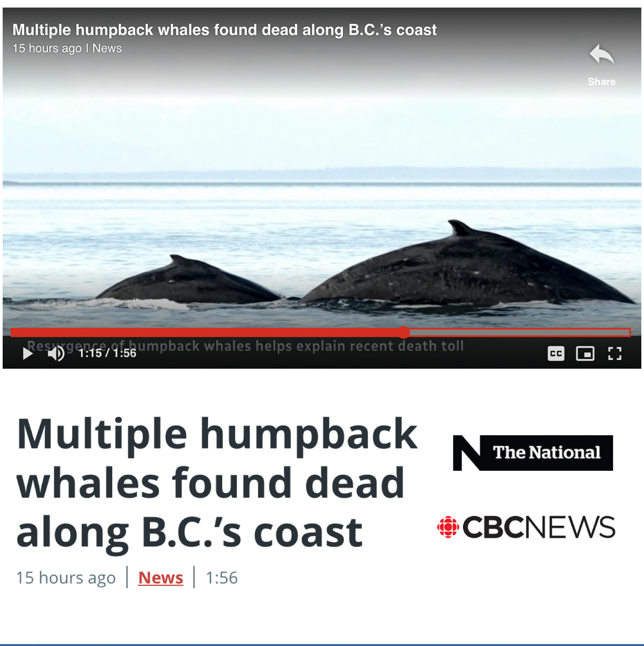Click the smaller whale in video frame
Screen dimensions: 644x646
(188, 280)
